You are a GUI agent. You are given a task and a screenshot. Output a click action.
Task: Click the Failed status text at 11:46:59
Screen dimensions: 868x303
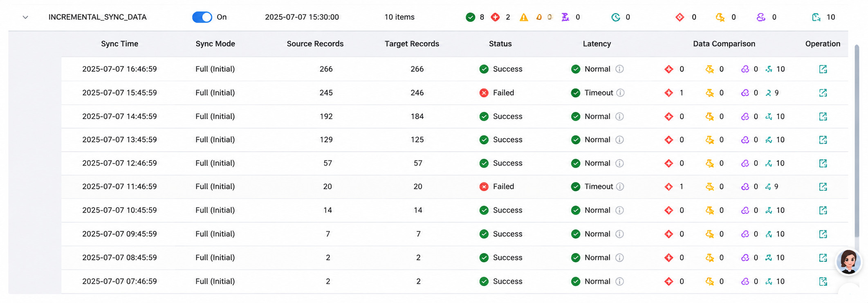coord(503,186)
